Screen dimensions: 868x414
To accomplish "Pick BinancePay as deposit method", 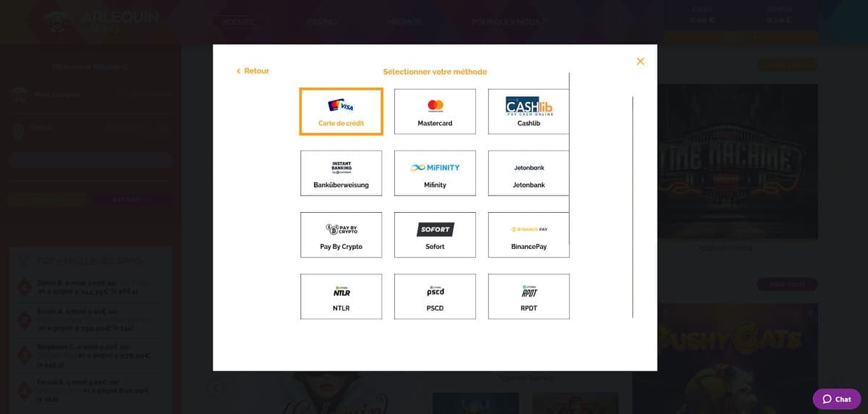I will click(529, 235).
